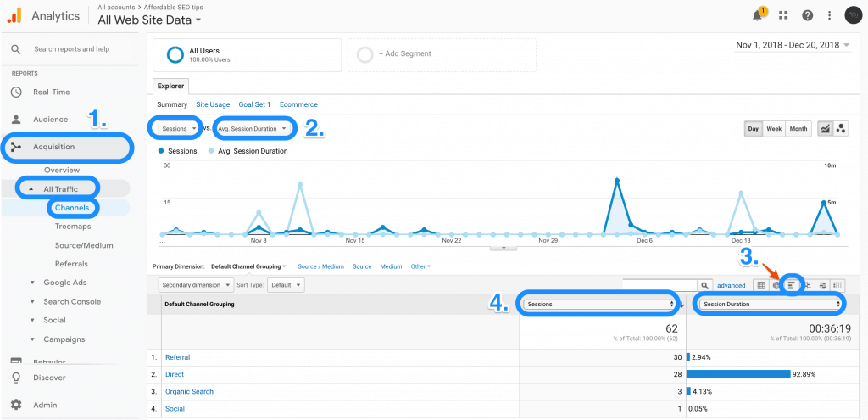Open the Direct channel row

click(175, 374)
